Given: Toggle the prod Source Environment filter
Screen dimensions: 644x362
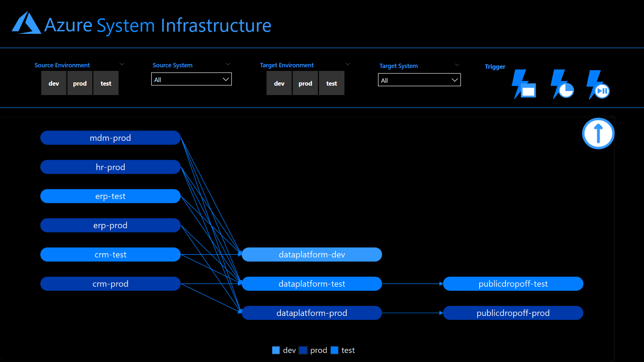Looking at the screenshot, I should pyautogui.click(x=80, y=83).
